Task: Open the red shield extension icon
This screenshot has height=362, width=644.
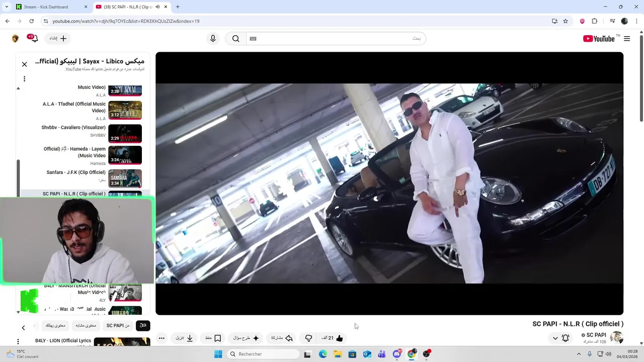Action: point(582,21)
